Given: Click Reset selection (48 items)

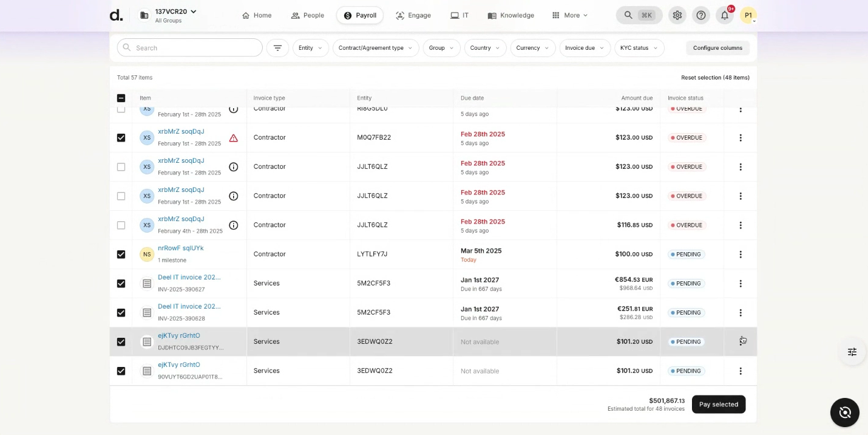Looking at the screenshot, I should pos(715,78).
